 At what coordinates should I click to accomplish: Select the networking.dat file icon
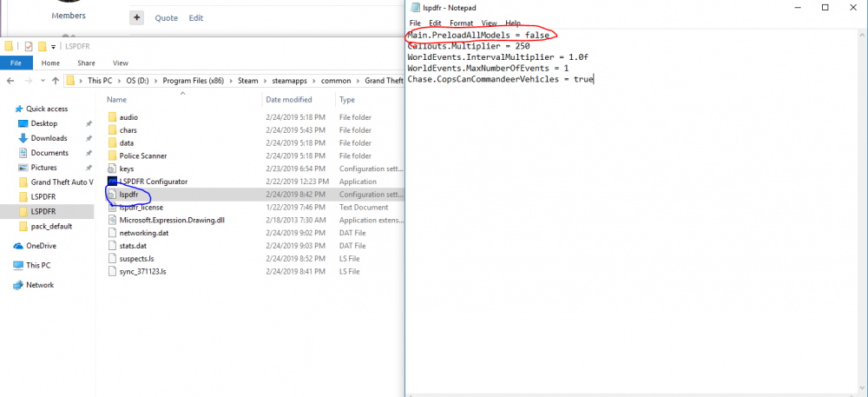112,233
